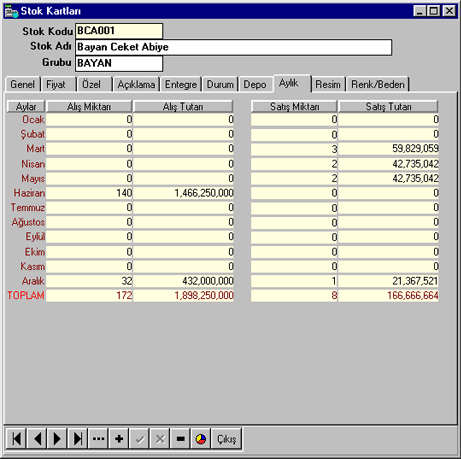Open the Depo tab
The width and height of the screenshot is (461, 459).
tap(255, 84)
